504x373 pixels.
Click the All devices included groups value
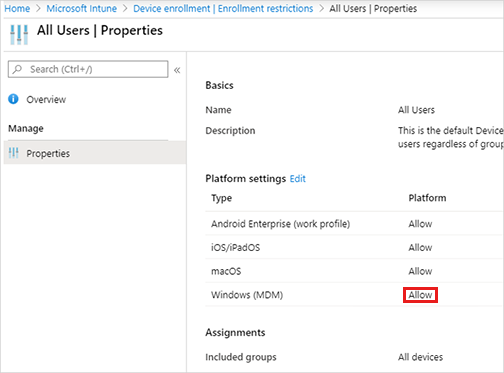420,357
